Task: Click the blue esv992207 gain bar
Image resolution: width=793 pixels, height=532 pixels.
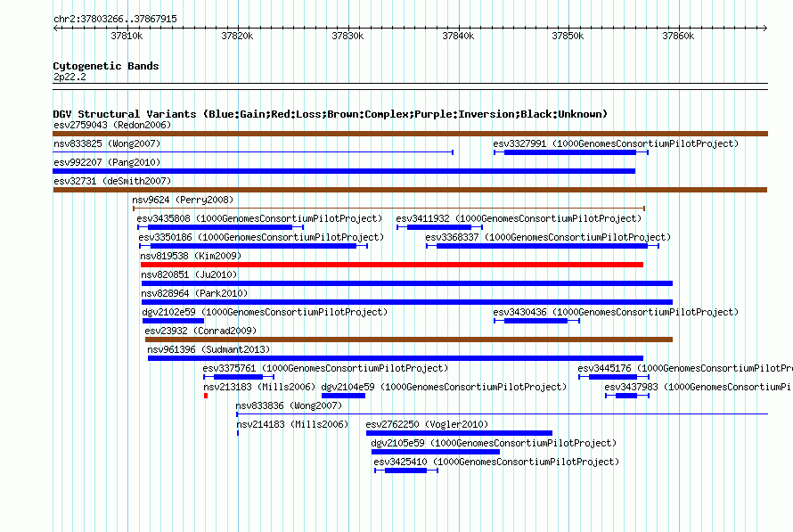Action: point(344,171)
